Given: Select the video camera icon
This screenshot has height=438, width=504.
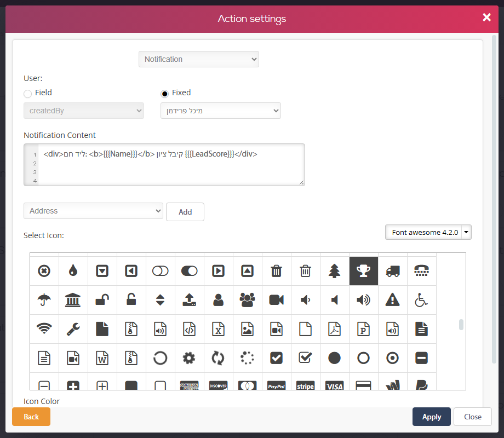Looking at the screenshot, I should click(x=277, y=300).
